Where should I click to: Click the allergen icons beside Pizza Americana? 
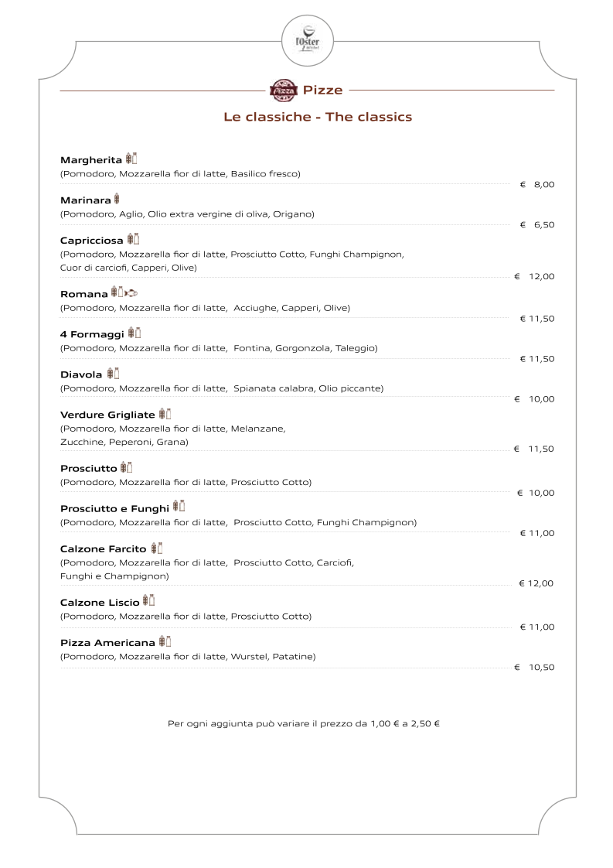[165, 641]
